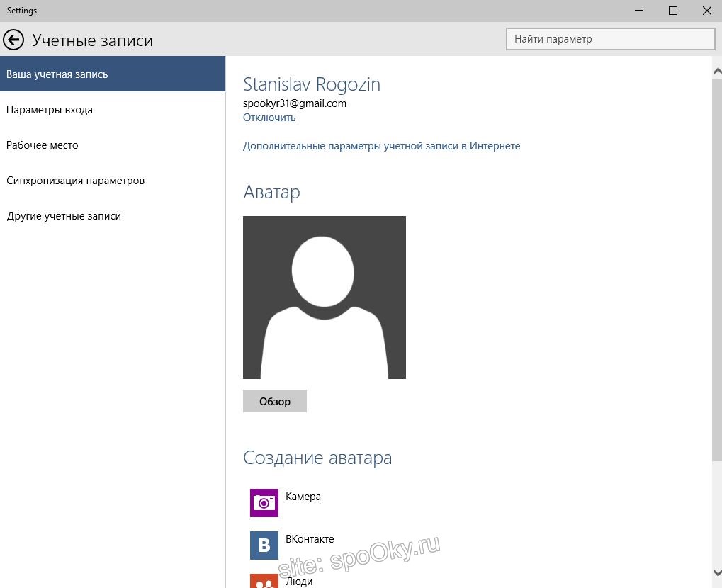722x588 pixels.
Task: Click the Отключить link
Action: click(269, 118)
